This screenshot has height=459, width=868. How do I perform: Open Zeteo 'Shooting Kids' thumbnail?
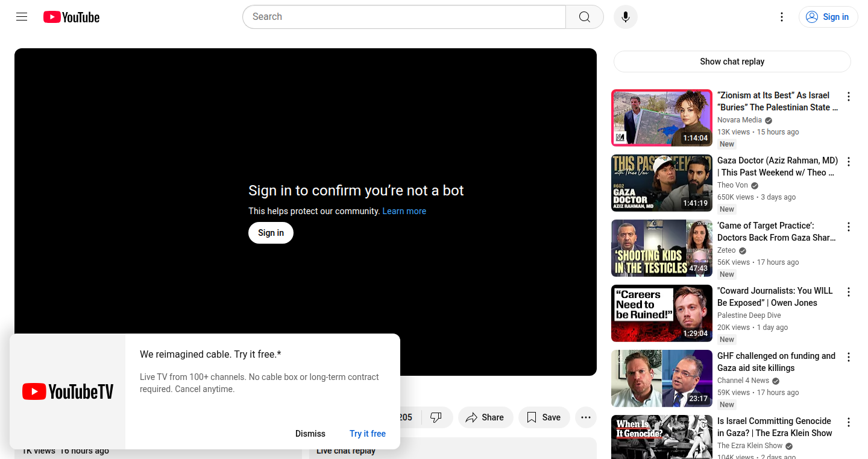662,248
